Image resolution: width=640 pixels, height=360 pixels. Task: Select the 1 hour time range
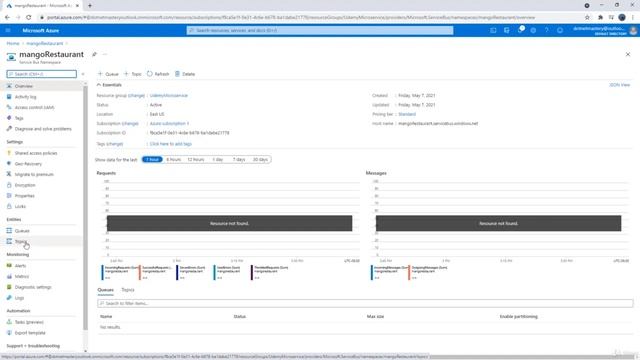152,160
